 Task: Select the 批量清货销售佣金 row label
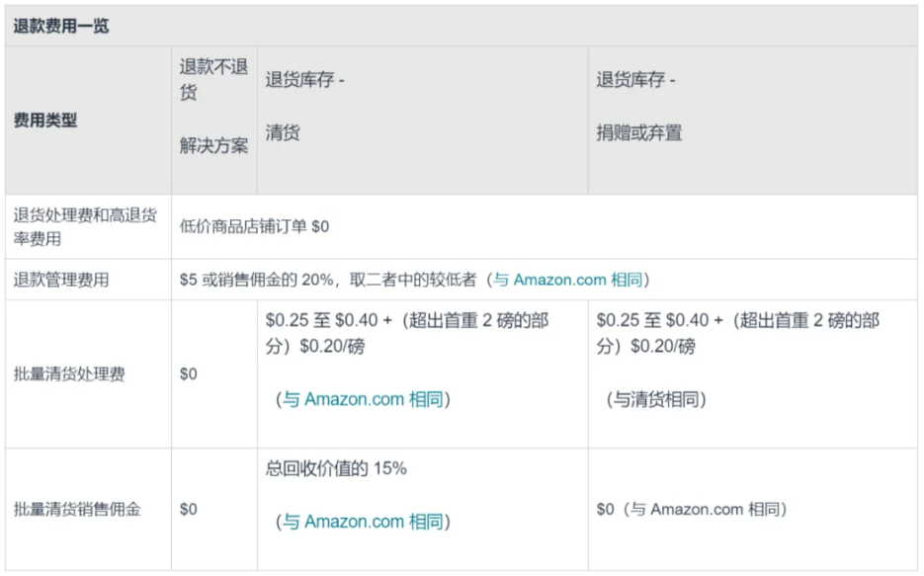tap(77, 509)
